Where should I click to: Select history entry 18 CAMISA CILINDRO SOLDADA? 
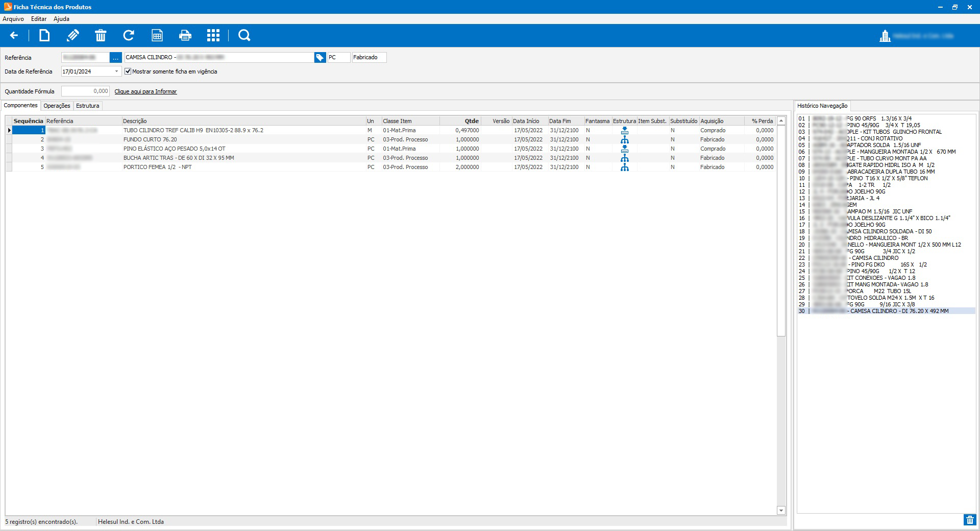pos(886,231)
